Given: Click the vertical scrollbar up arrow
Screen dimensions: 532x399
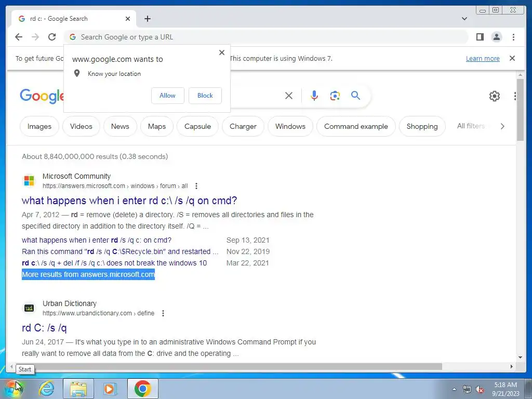Looking at the screenshot, I should [521, 75].
